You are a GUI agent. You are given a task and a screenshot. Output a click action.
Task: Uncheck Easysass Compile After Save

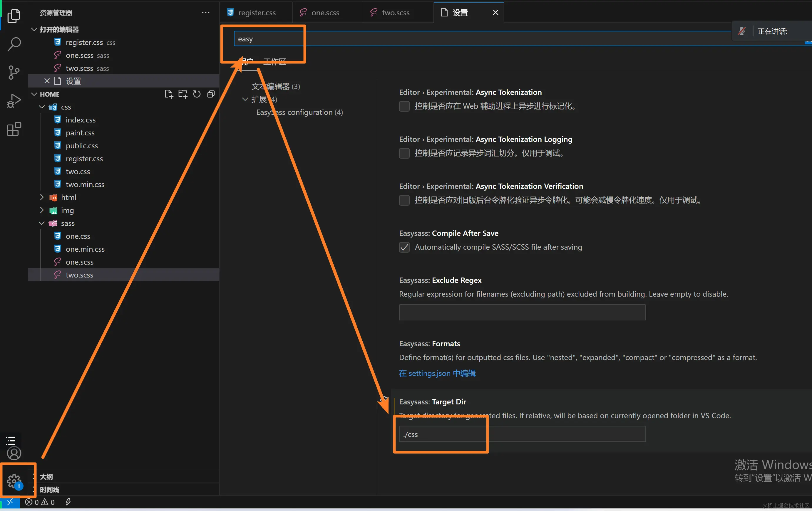tap(404, 247)
